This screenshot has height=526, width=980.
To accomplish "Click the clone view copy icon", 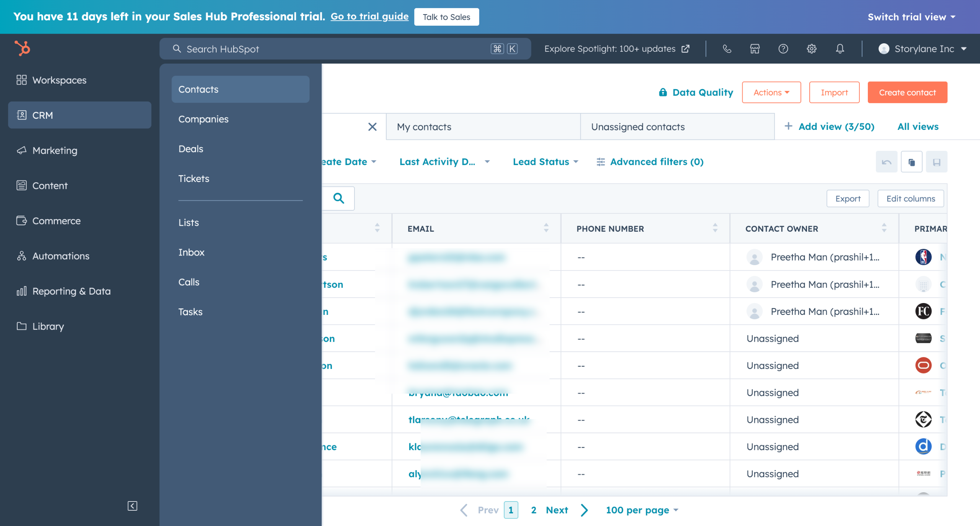I will pos(912,162).
